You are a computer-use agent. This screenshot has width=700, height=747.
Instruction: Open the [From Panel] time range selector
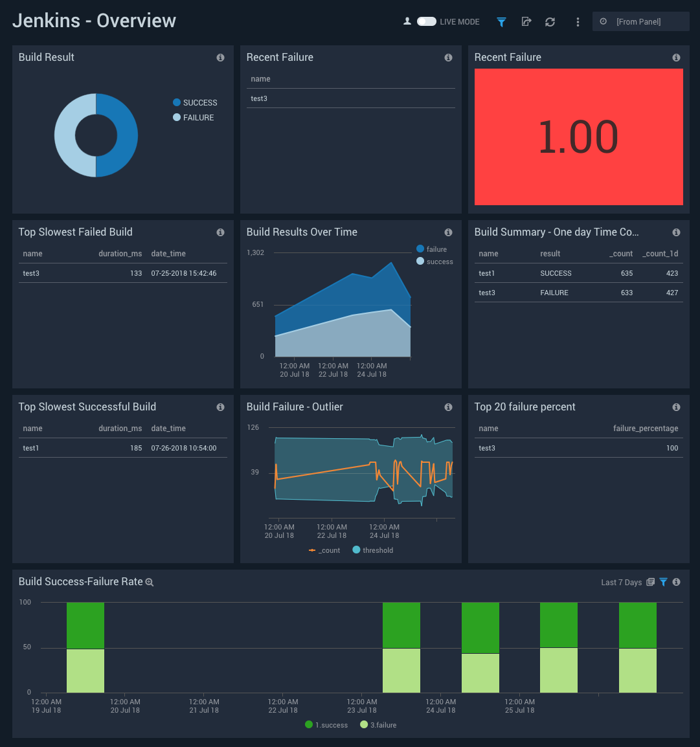pos(640,22)
